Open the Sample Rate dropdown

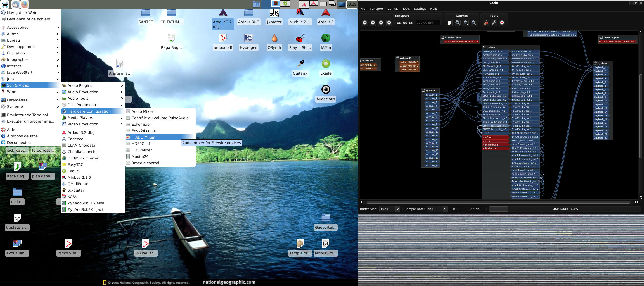point(437,209)
